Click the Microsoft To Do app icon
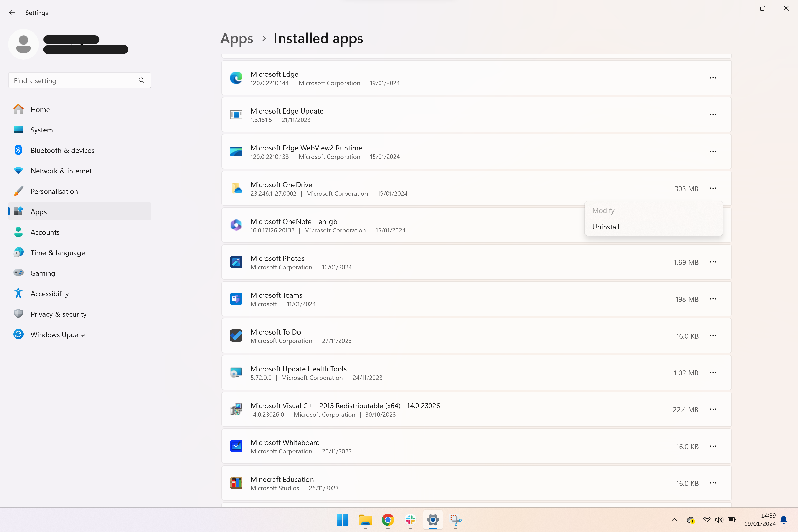The height and width of the screenshot is (532, 798). [236, 336]
